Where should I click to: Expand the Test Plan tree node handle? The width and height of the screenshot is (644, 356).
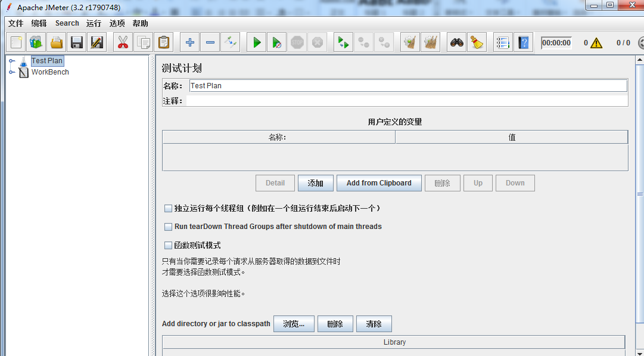coord(12,61)
